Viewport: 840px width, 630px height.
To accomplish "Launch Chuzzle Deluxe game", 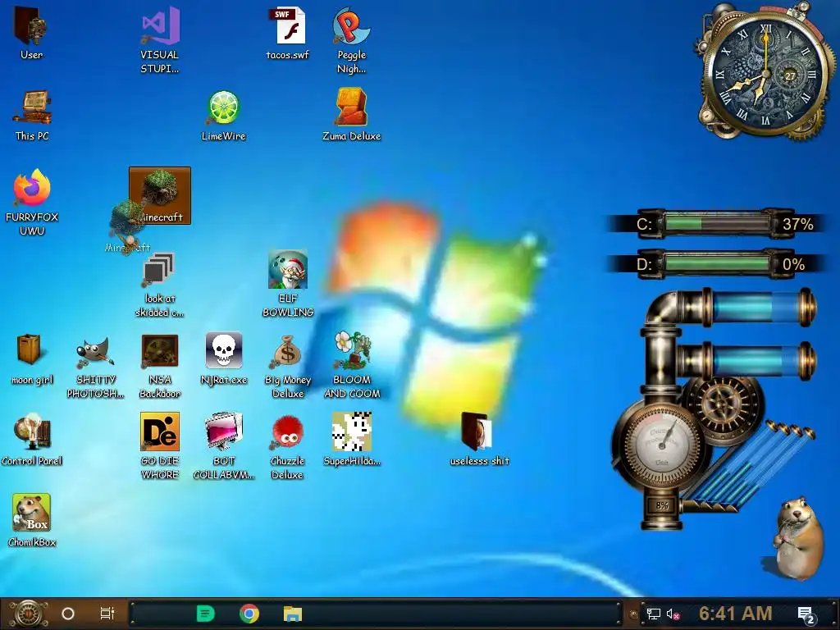I will pos(288,447).
